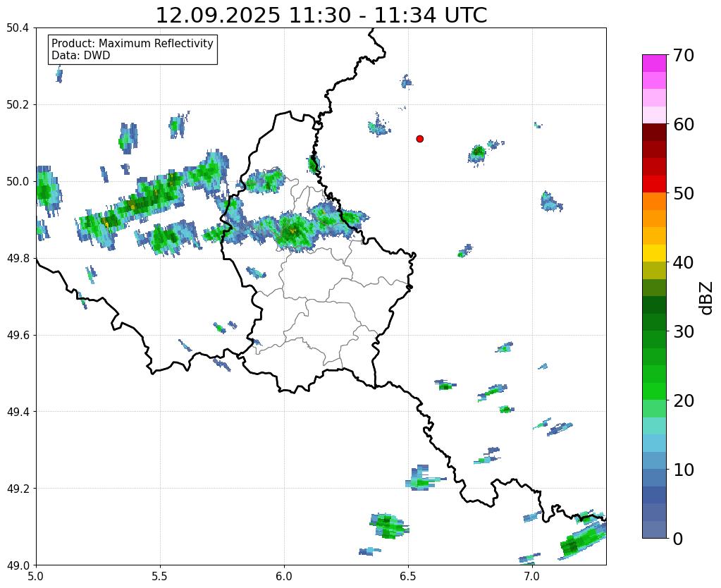The image size is (721, 588).
Task: Click the 'Product: Maximum Reflectivity' text
Action: point(133,43)
